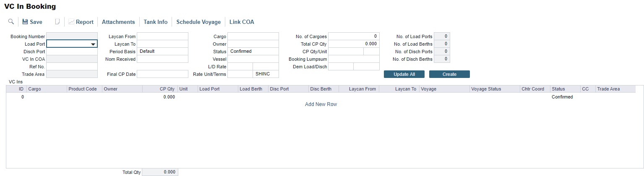The height and width of the screenshot is (176, 644).
Task: Select Schedule Voyage in the toolbar
Action: coord(198,22)
